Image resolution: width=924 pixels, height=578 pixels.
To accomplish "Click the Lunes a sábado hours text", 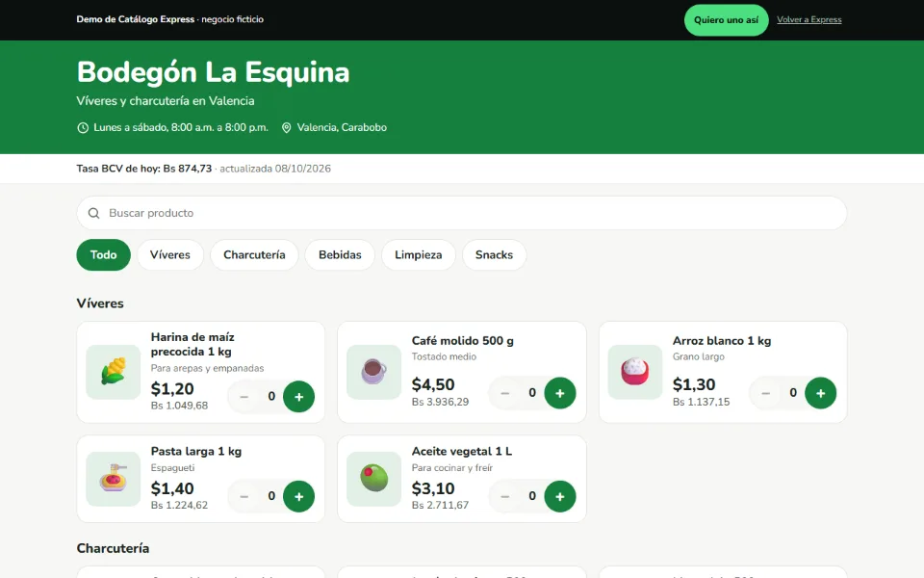I will pyautogui.click(x=181, y=127).
